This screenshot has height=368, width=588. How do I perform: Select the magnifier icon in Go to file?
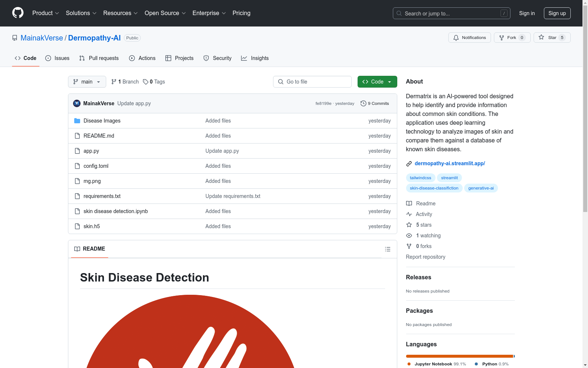281,82
